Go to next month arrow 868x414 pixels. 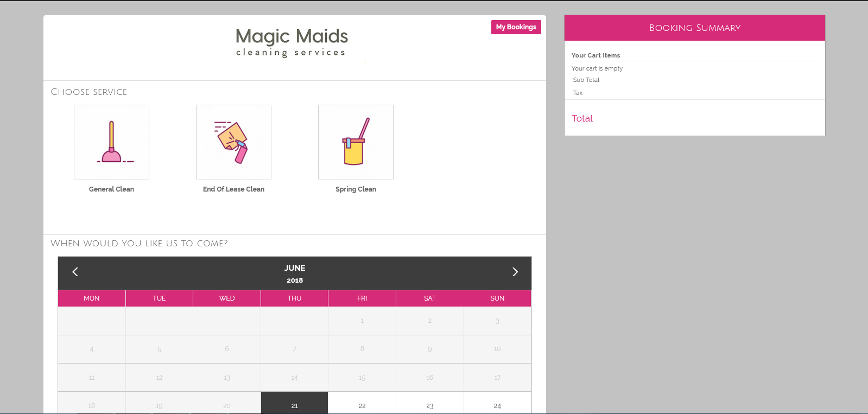click(x=515, y=272)
